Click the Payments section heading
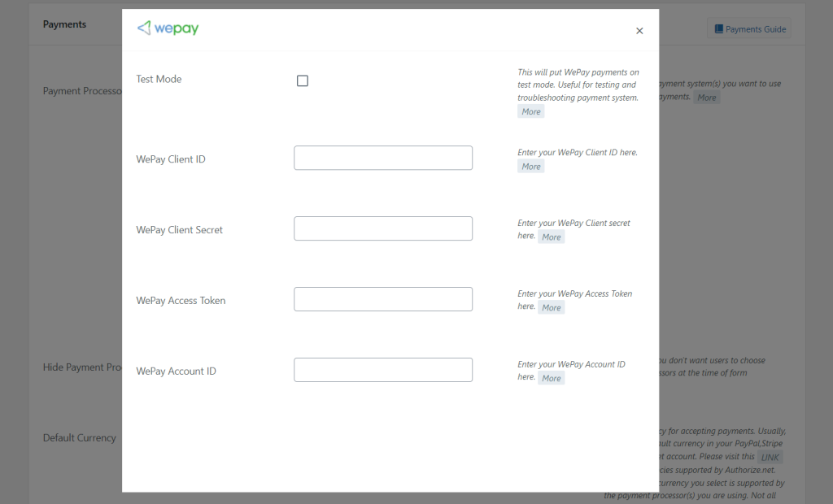833x504 pixels. 64,24
